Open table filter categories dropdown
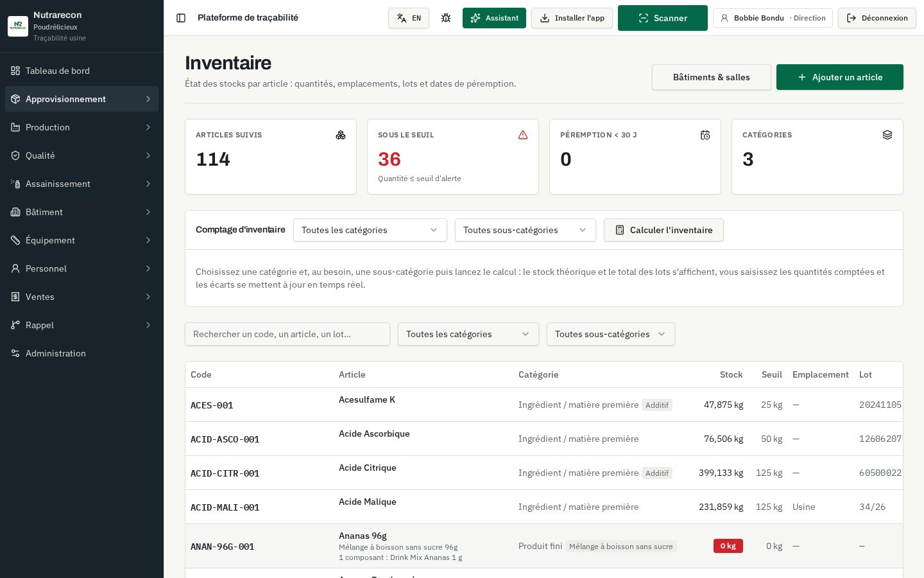Screen dimensions: 924x578 tap(468, 334)
